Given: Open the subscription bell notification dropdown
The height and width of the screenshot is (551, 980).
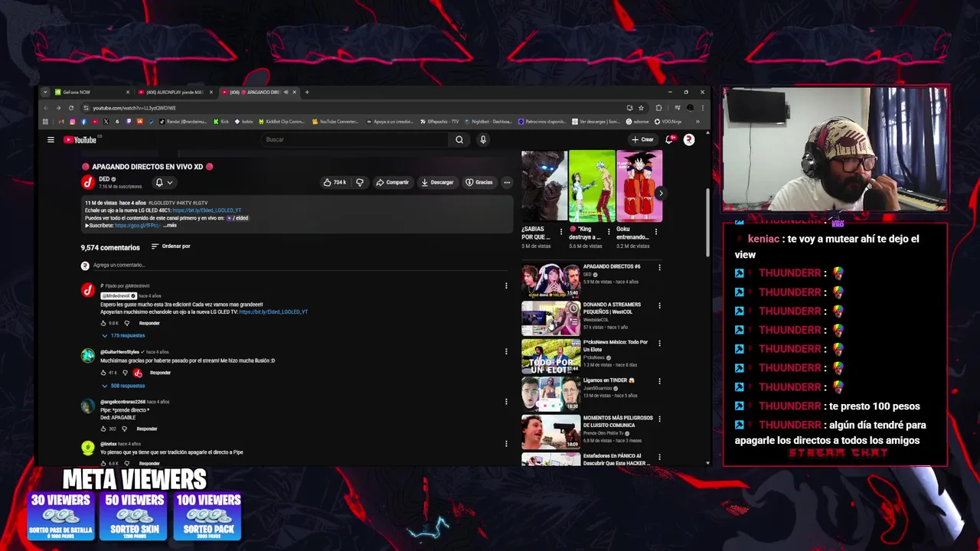Looking at the screenshot, I should click(164, 182).
